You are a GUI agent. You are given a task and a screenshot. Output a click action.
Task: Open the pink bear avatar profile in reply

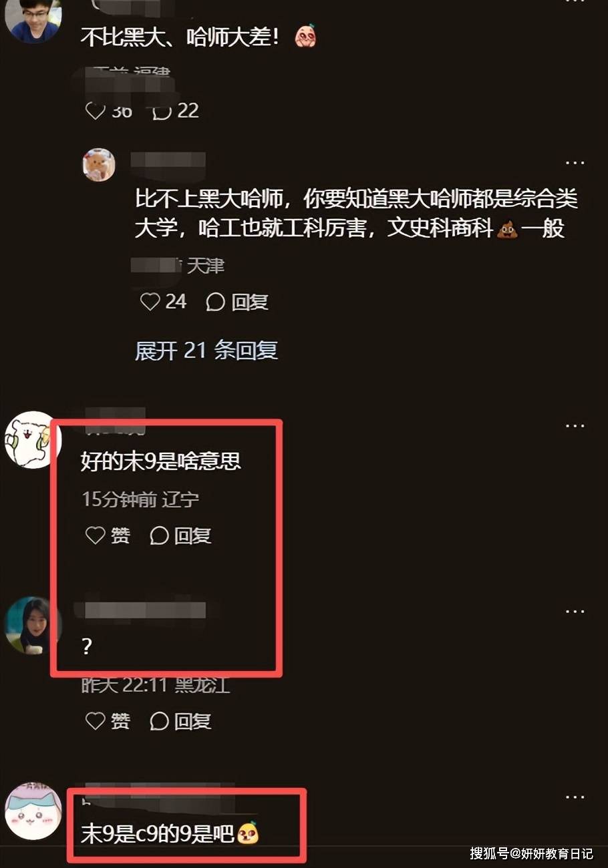pyautogui.click(x=99, y=165)
